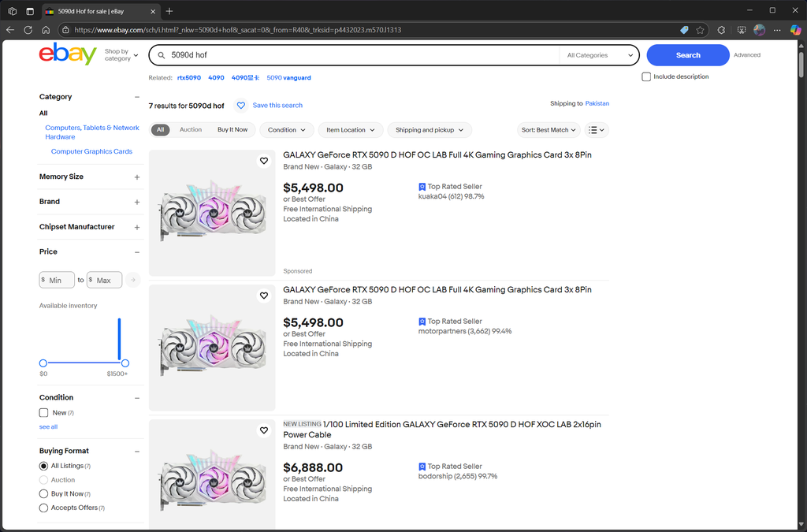Watch the motorpartners listing with heart icon

(x=264, y=296)
